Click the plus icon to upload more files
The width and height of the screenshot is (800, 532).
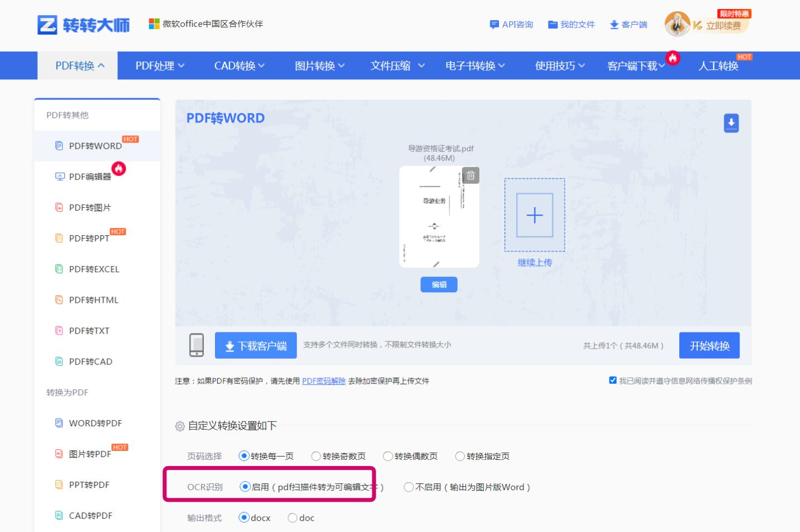[x=534, y=215]
